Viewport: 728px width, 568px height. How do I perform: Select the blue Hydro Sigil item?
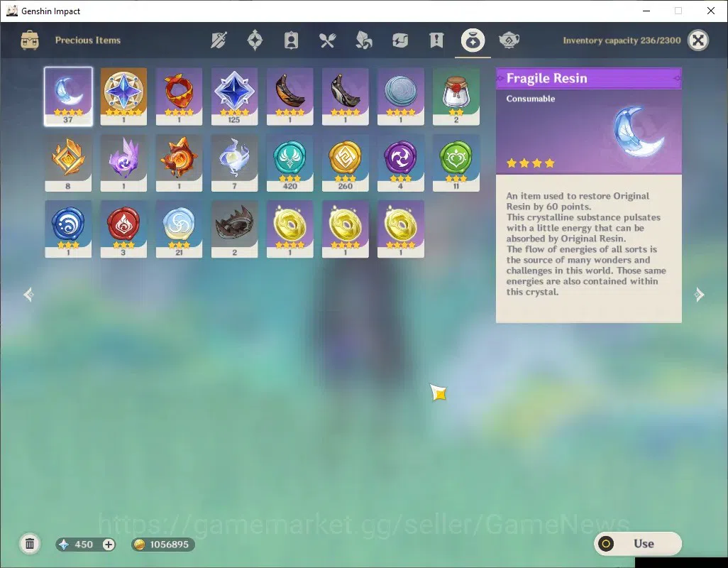(68, 229)
